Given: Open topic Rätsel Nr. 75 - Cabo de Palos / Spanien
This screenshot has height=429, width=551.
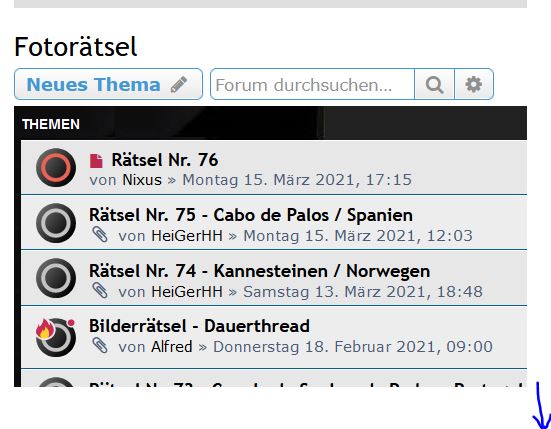Looking at the screenshot, I should click(251, 215).
